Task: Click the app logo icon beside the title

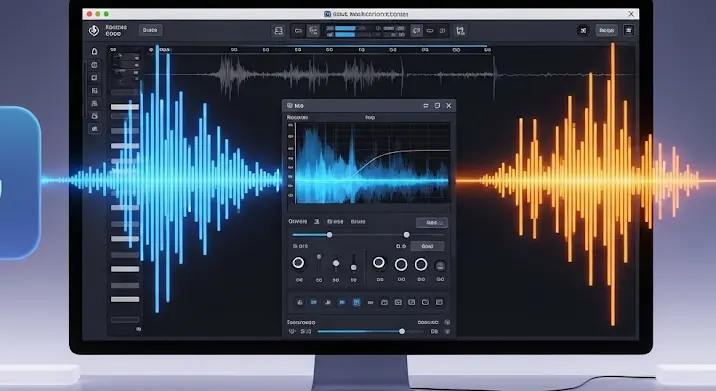Action: pyautogui.click(x=94, y=30)
